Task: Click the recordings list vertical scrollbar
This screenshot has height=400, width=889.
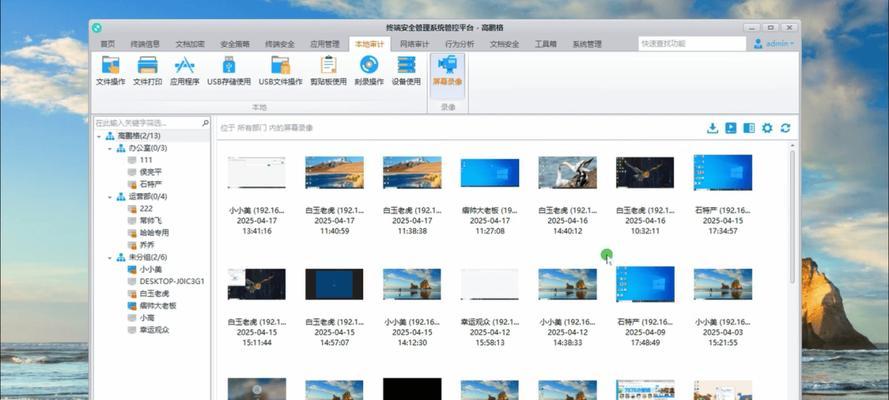Action: coord(793,215)
